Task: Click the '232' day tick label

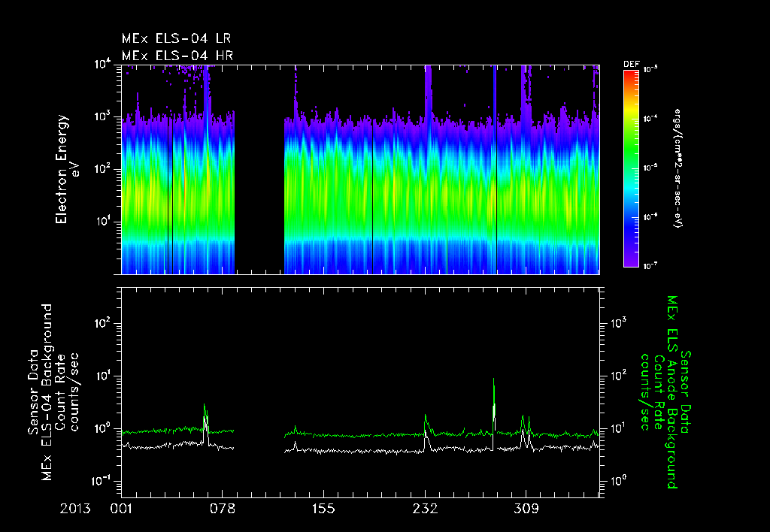Action: (x=425, y=509)
